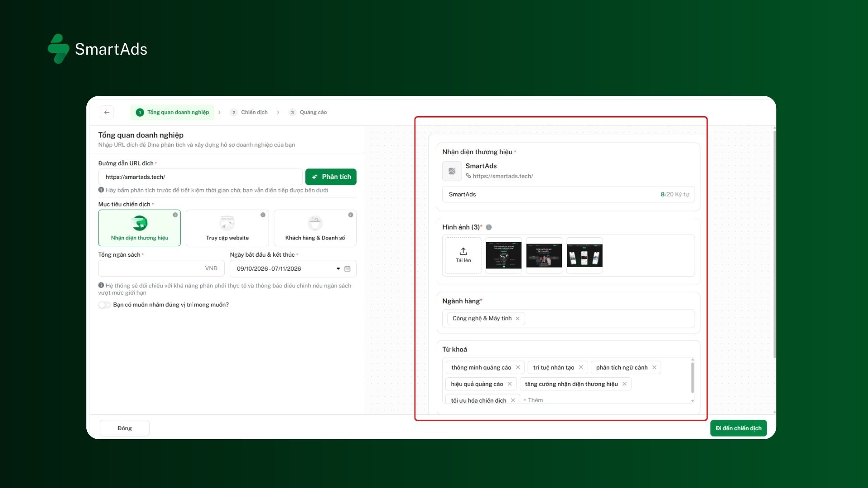
Task: Toggle the location targeting switch
Action: click(104, 305)
